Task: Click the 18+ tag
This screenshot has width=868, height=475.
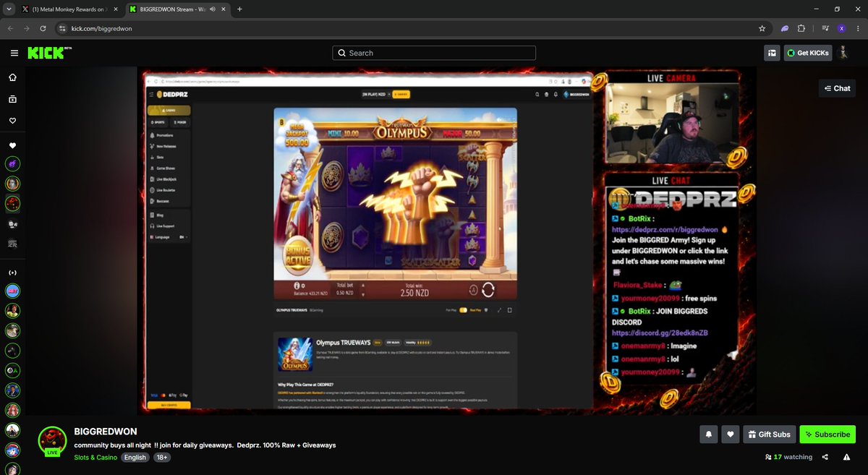Action: point(162,457)
